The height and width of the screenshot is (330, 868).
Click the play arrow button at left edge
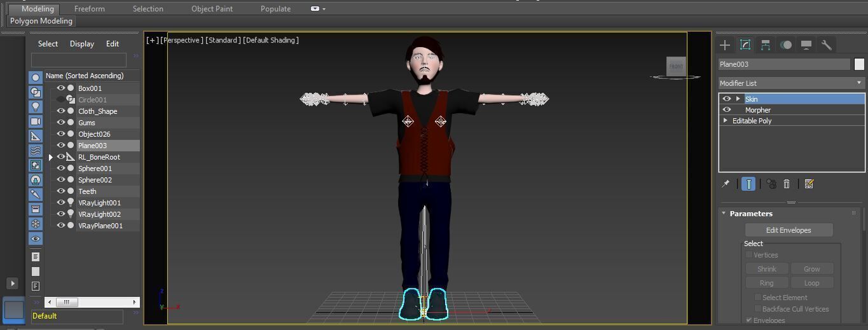pyautogui.click(x=12, y=283)
